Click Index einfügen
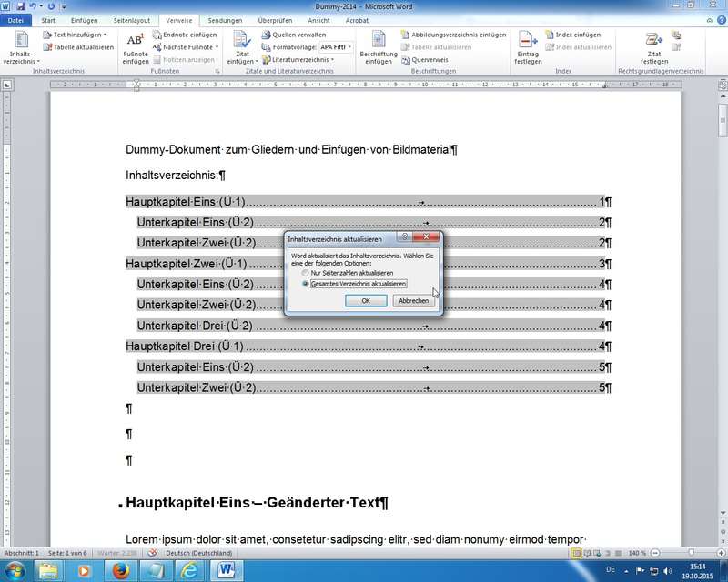 (573, 35)
